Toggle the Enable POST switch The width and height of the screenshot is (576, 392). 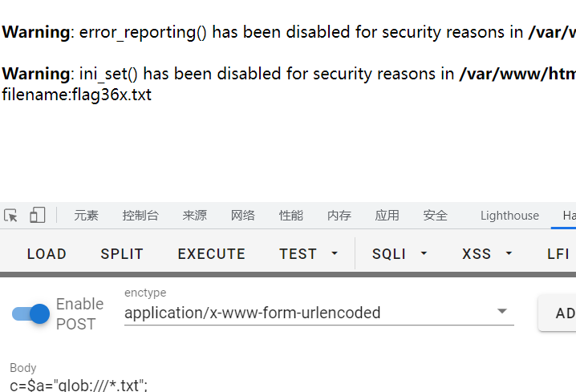(x=31, y=313)
